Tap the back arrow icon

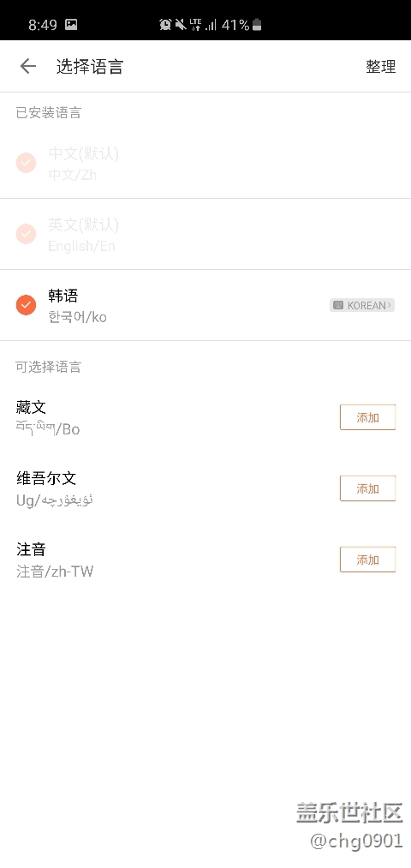click(x=27, y=67)
